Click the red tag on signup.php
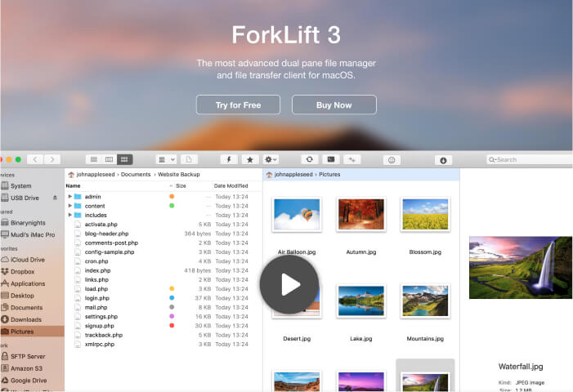The width and height of the screenshot is (573, 392). [172, 326]
